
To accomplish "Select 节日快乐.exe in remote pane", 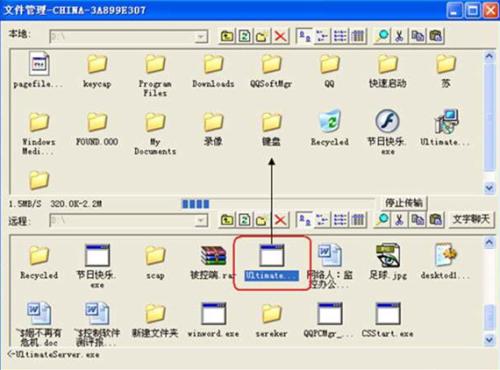I will point(97,266).
